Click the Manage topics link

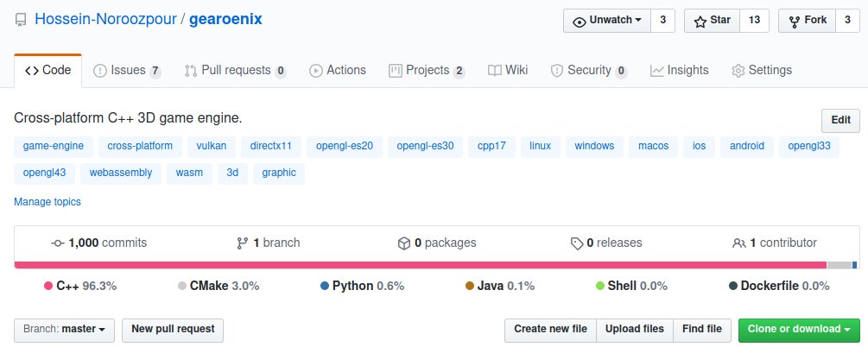pyautogui.click(x=47, y=202)
